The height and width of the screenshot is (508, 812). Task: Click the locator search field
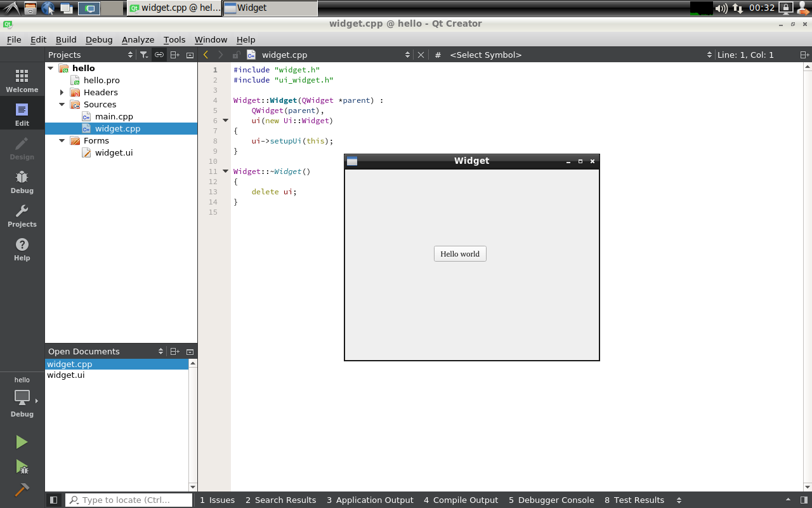(129, 500)
